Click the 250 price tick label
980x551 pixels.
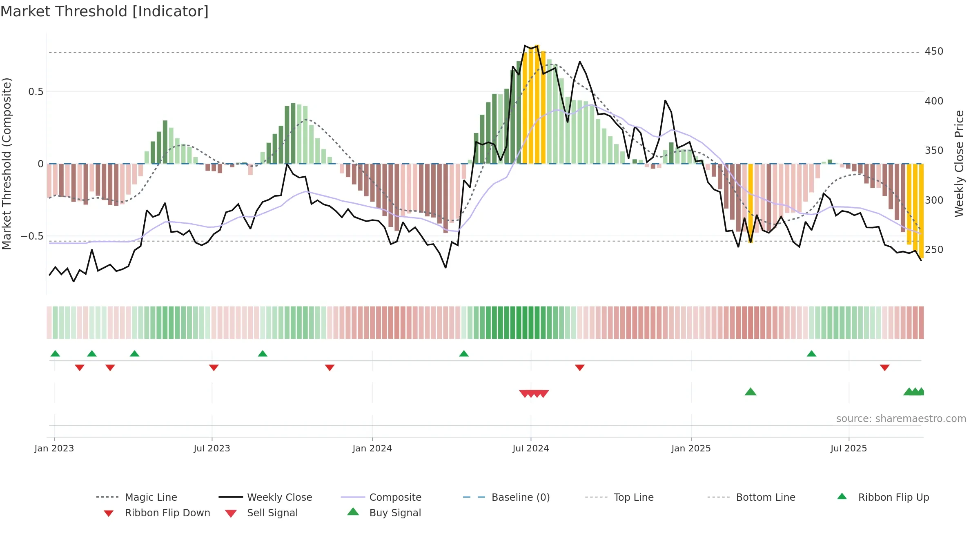pyautogui.click(x=934, y=249)
